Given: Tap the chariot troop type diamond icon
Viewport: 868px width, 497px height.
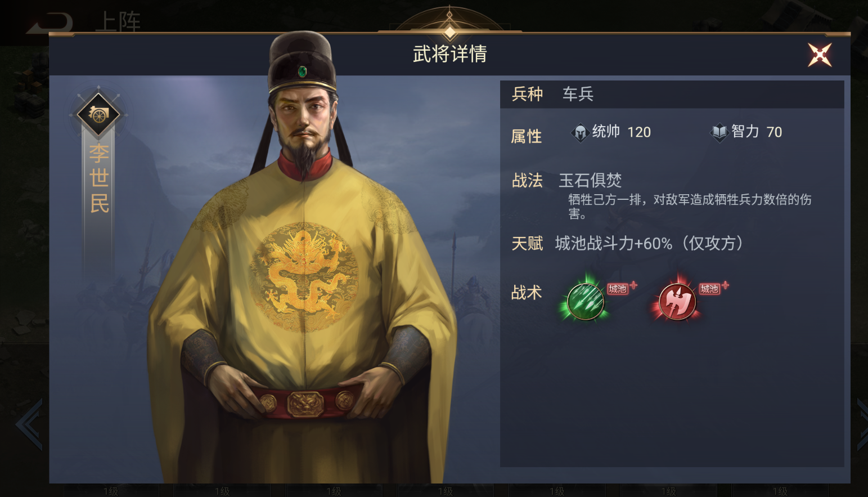Looking at the screenshot, I should coord(98,115).
